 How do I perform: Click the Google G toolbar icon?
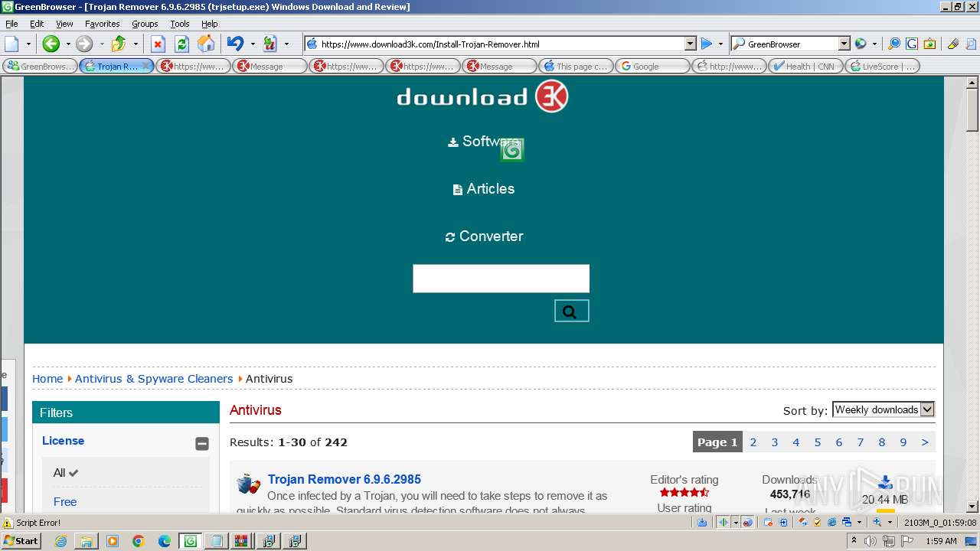pyautogui.click(x=912, y=44)
